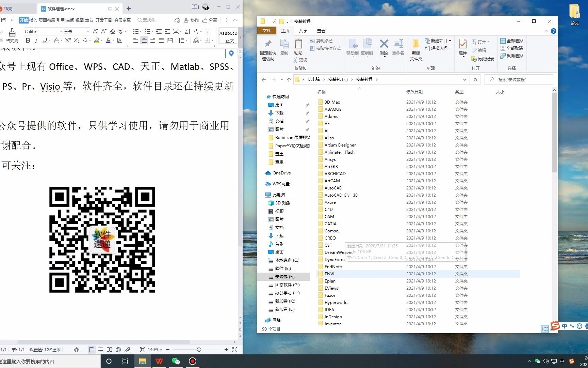Click the text highlight color icon in WPS
The width and height of the screenshot is (588, 368).
point(97,41)
